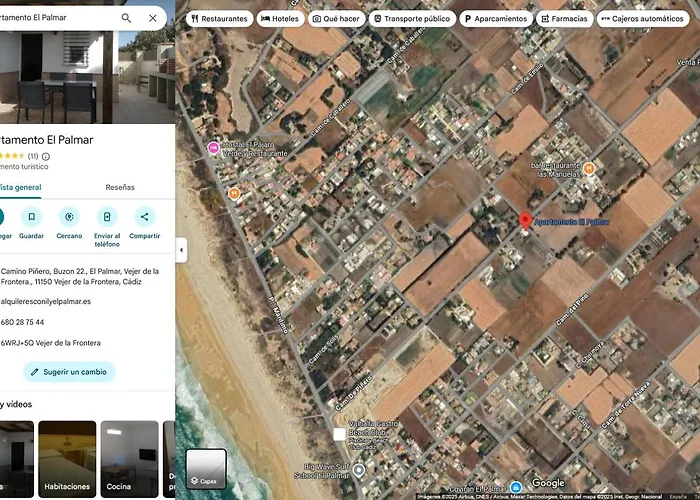
Task: Open the Capas layers switcher
Action: pyautogui.click(x=206, y=469)
